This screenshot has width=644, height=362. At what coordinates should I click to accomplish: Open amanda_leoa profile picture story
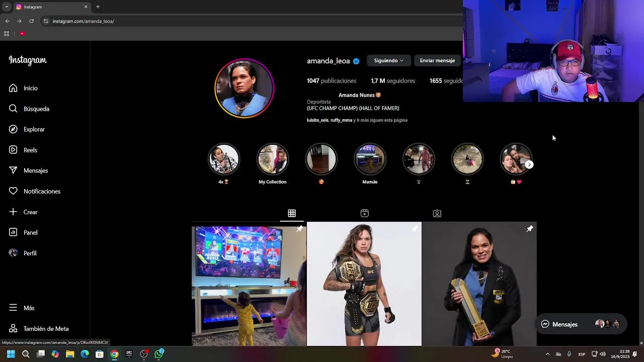[x=244, y=88]
